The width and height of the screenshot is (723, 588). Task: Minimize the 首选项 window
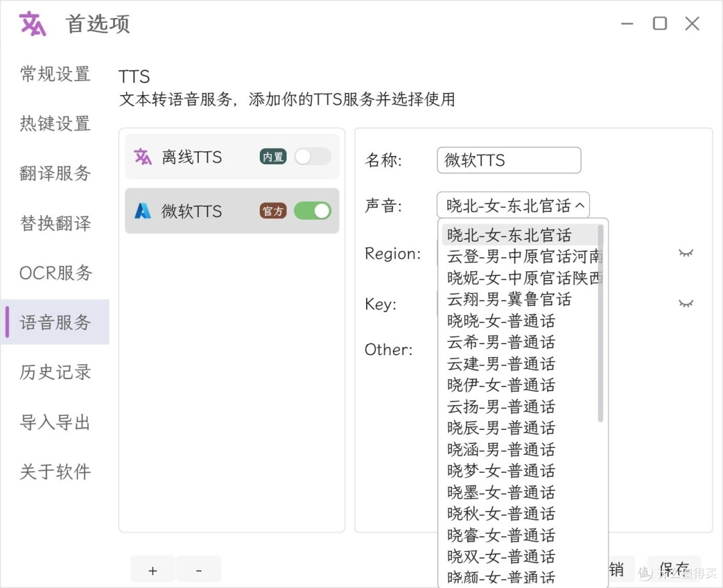pos(627,23)
